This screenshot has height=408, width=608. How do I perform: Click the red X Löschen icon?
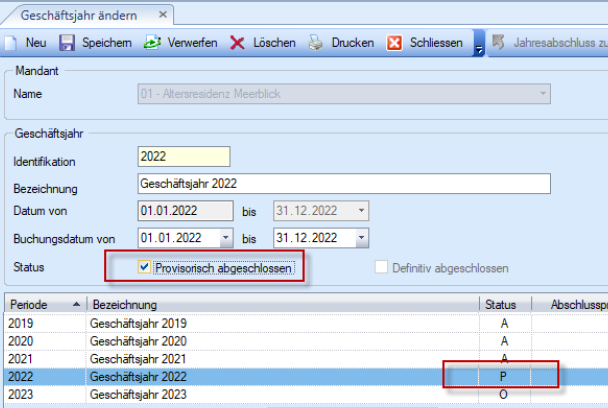point(237,43)
